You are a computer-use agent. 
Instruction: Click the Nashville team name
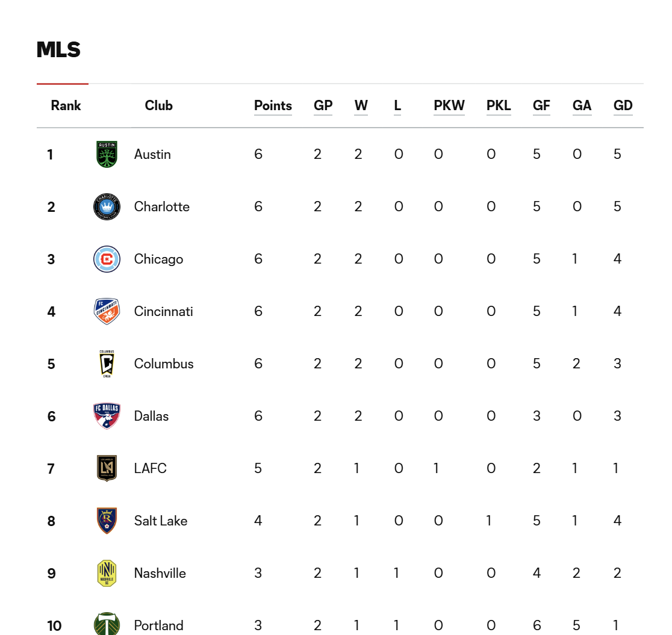point(160,573)
